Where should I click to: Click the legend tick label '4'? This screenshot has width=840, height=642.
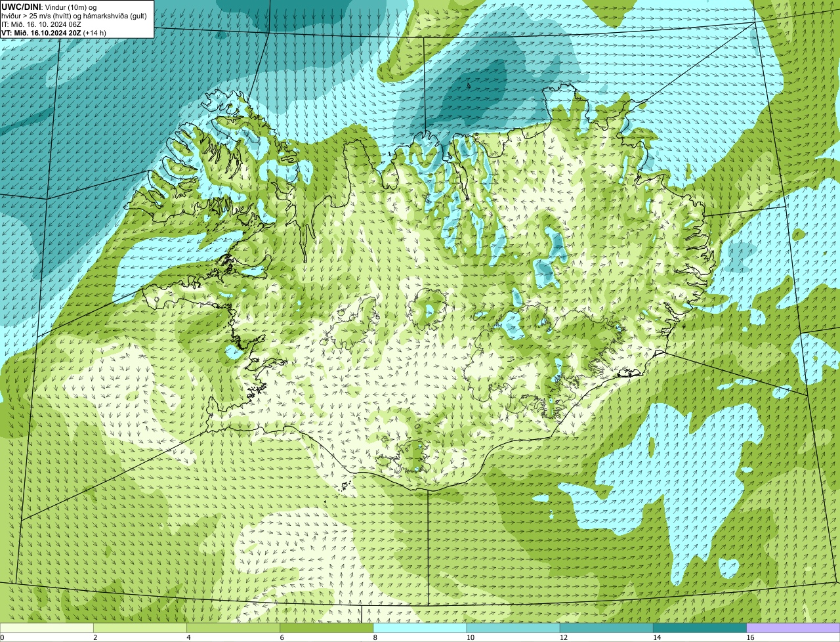coord(188,637)
